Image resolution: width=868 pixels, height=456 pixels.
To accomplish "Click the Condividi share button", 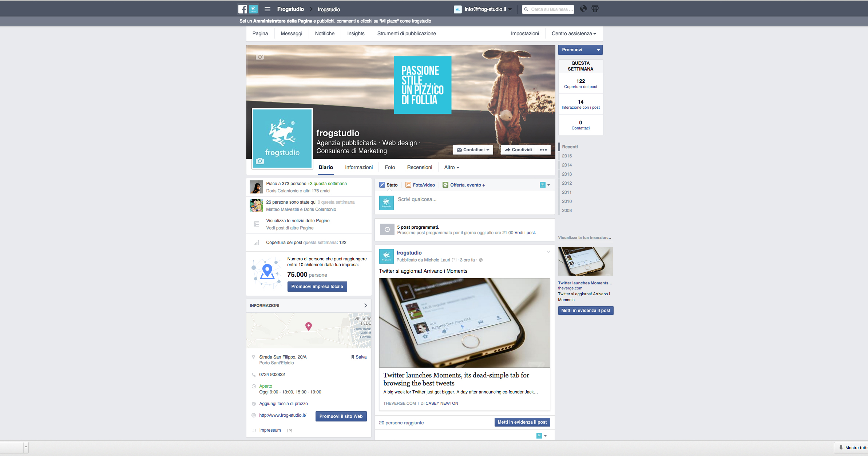I will (x=518, y=150).
